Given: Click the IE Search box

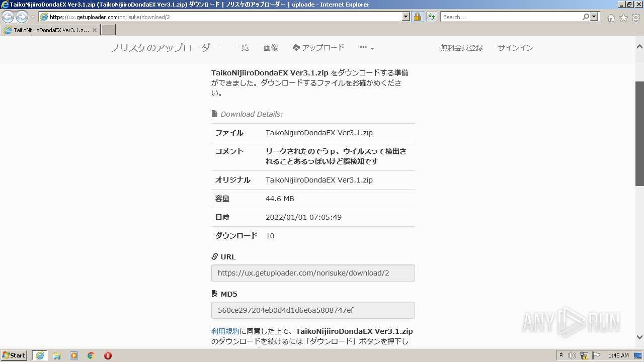Looking at the screenshot, I should pos(511,17).
